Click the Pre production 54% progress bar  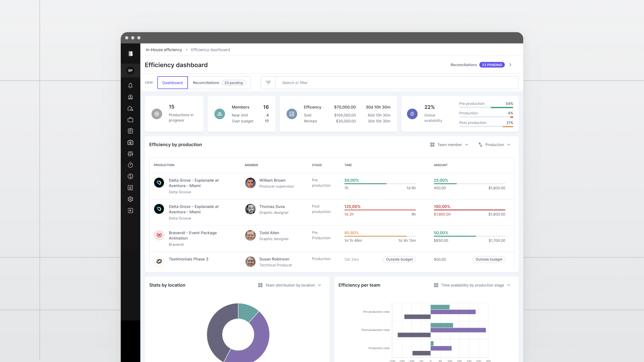pos(486,108)
